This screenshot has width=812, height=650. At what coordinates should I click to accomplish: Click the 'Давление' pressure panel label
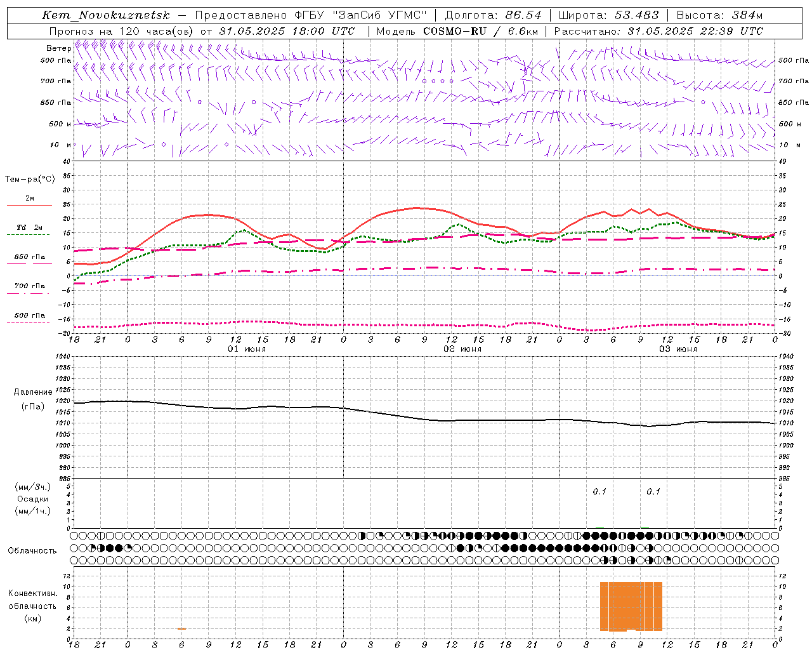[32, 392]
